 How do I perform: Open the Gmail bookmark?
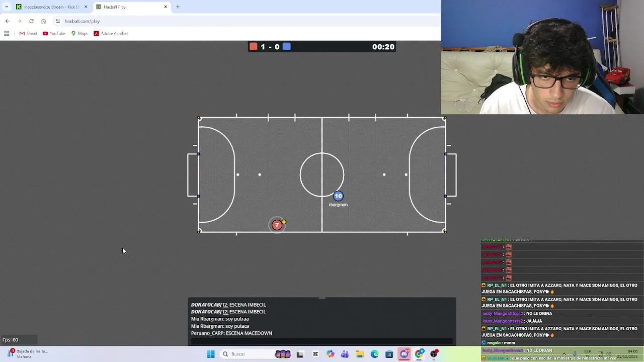tap(28, 34)
